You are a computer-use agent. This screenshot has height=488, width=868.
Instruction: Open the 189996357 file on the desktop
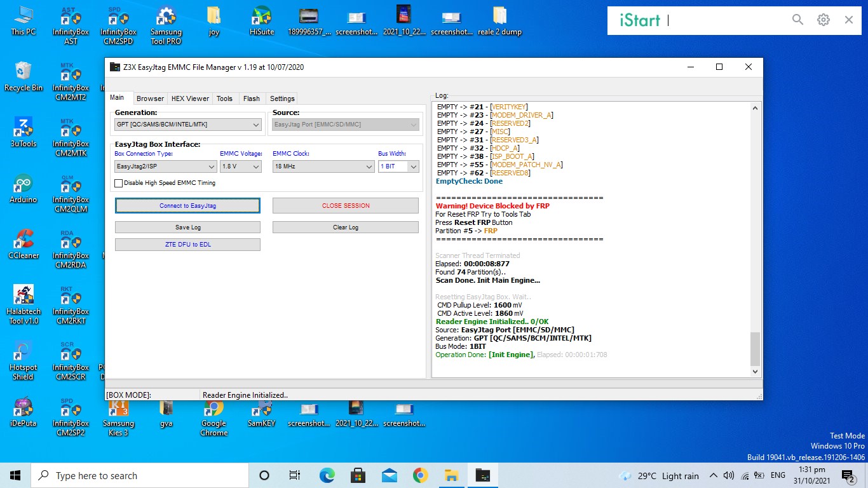[x=309, y=21]
